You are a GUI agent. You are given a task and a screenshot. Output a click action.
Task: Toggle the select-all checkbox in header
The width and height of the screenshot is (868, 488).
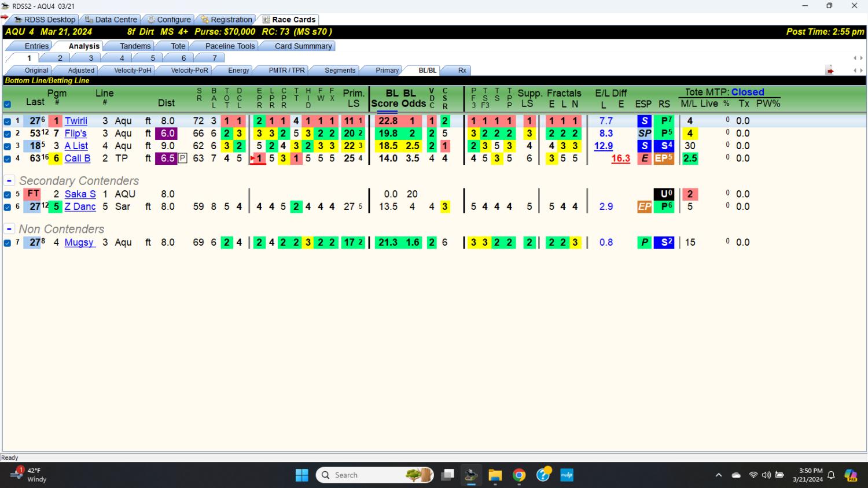coord(7,105)
